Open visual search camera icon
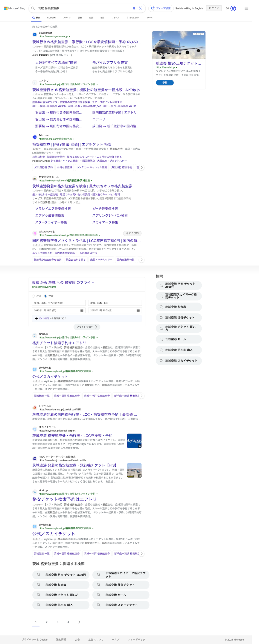Viewport: 259px width, 644px height. coord(140,8)
